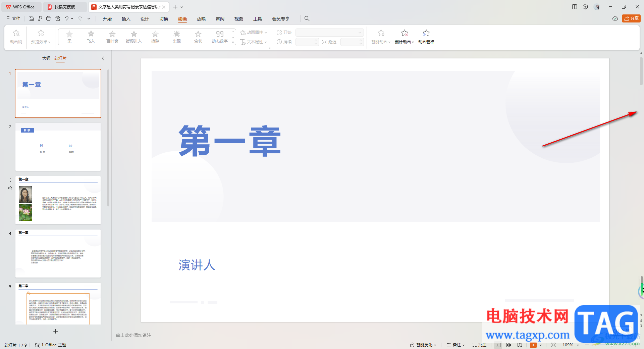Add a new slide with plus button

point(56,331)
